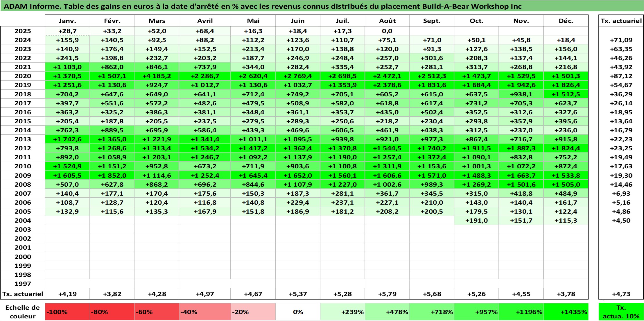
Task: Click bottom row value +3,82
Action: tap(112, 294)
